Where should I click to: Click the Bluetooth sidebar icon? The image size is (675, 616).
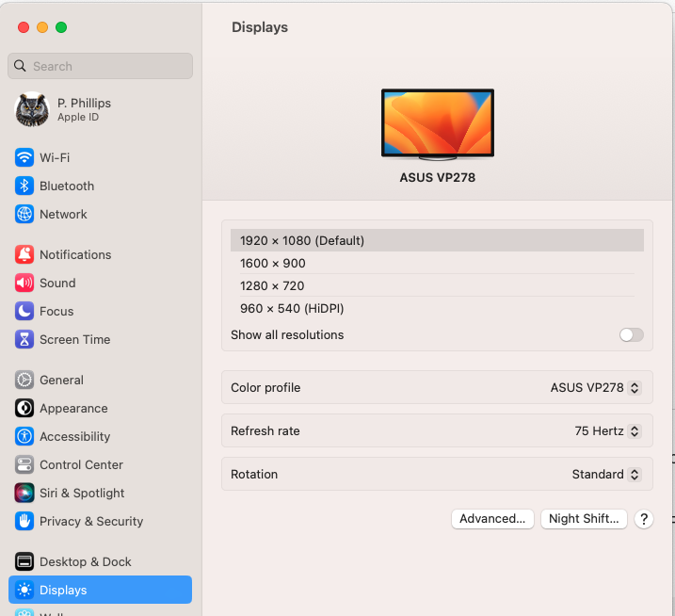point(24,186)
